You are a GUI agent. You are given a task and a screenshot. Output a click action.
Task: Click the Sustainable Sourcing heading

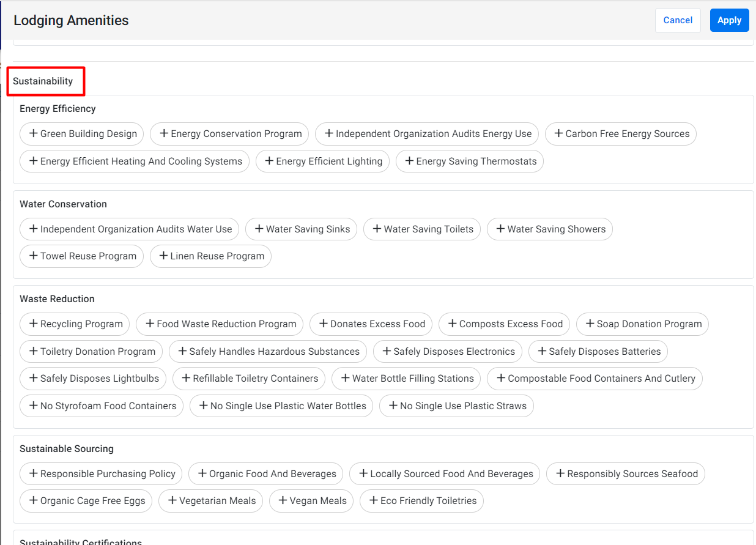point(67,449)
